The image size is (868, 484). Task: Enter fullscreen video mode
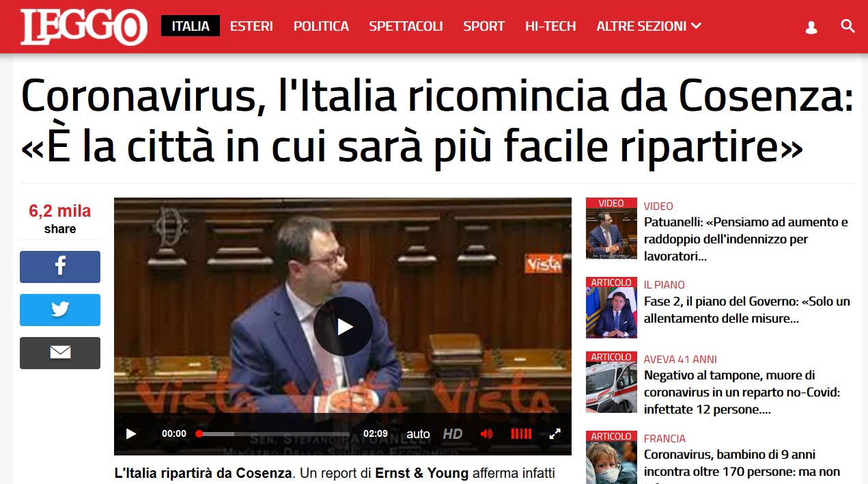pos(555,433)
